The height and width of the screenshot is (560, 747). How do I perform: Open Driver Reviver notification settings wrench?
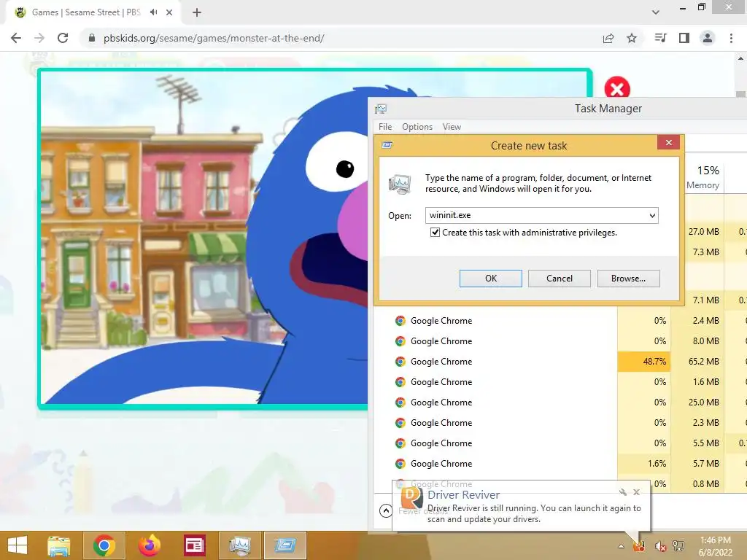point(623,492)
